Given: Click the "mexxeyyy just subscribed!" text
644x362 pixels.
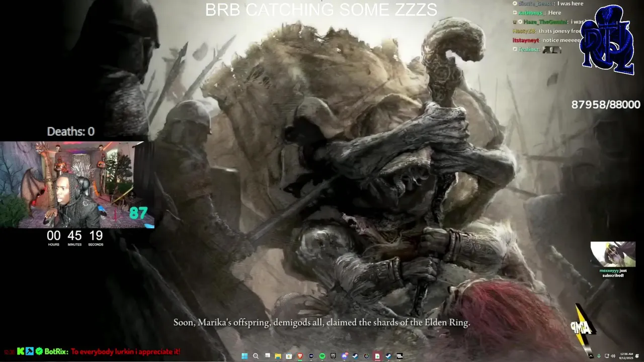Looking at the screenshot, I should [613, 273].
